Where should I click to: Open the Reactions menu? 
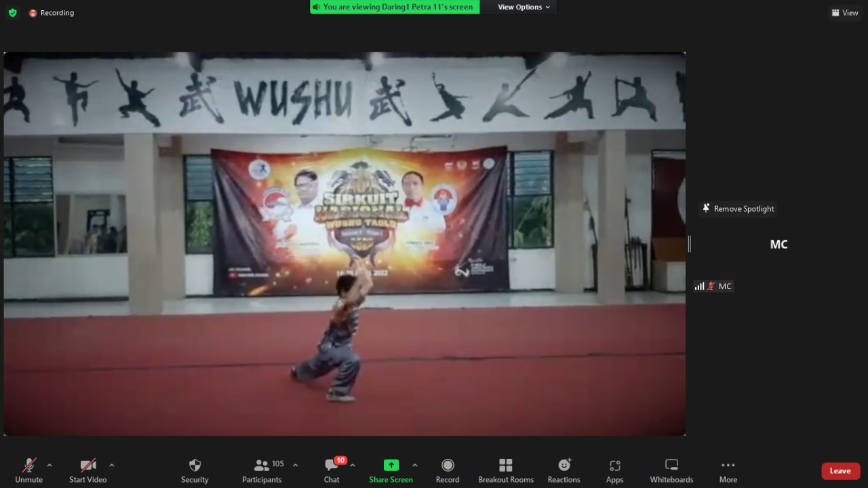coord(564,470)
